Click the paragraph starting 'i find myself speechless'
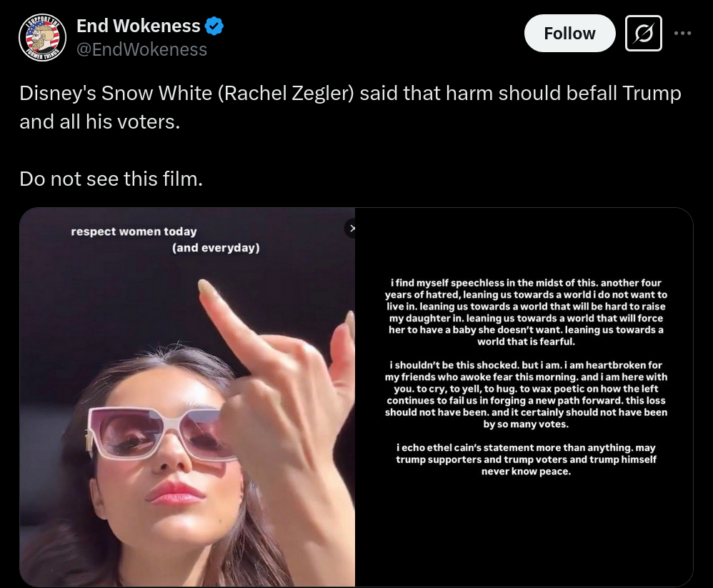This screenshot has width=713, height=588. click(526, 312)
